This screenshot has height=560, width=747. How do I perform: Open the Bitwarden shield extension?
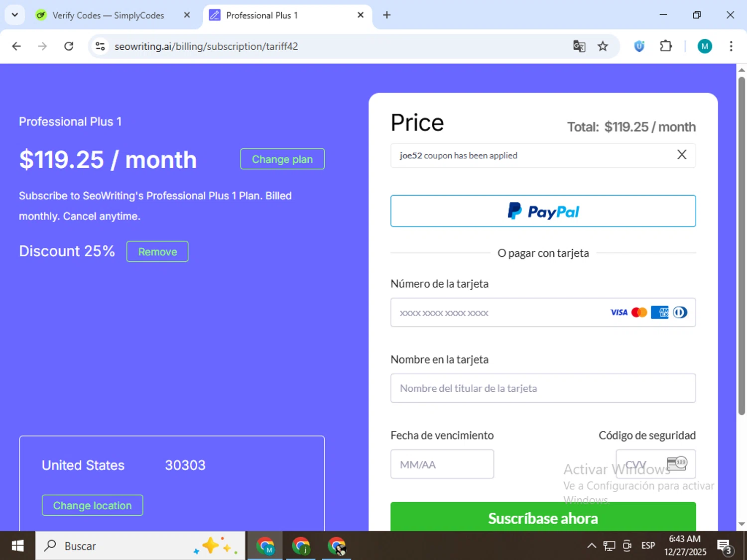click(x=639, y=46)
